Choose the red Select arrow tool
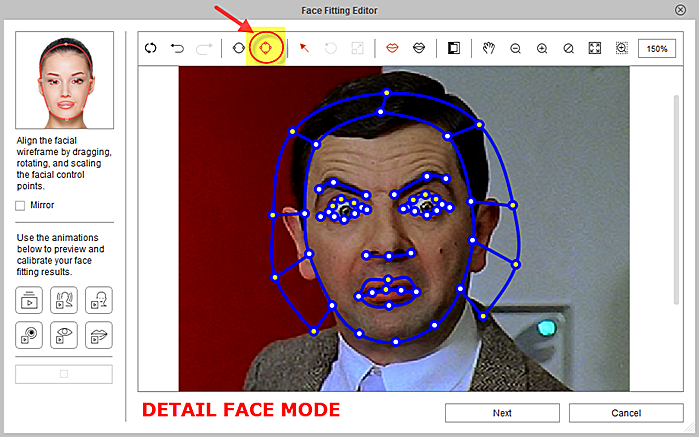 point(304,48)
